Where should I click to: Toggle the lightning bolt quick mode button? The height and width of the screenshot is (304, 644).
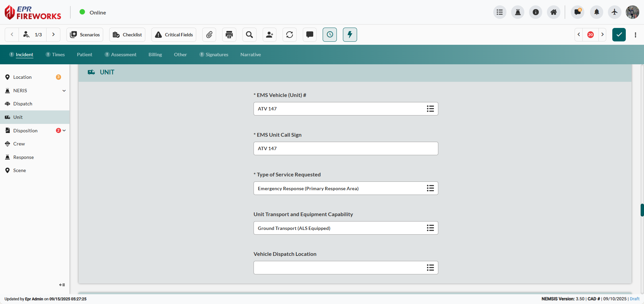[x=350, y=35]
